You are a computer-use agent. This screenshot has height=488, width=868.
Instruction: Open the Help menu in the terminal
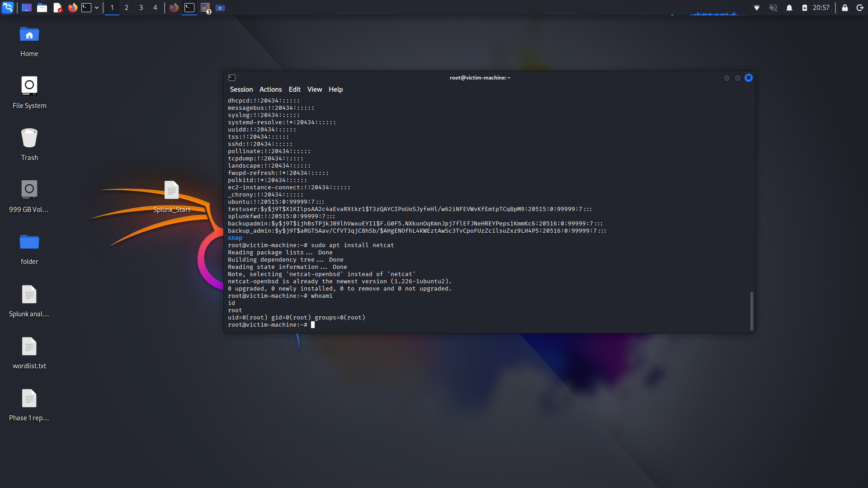tap(335, 89)
